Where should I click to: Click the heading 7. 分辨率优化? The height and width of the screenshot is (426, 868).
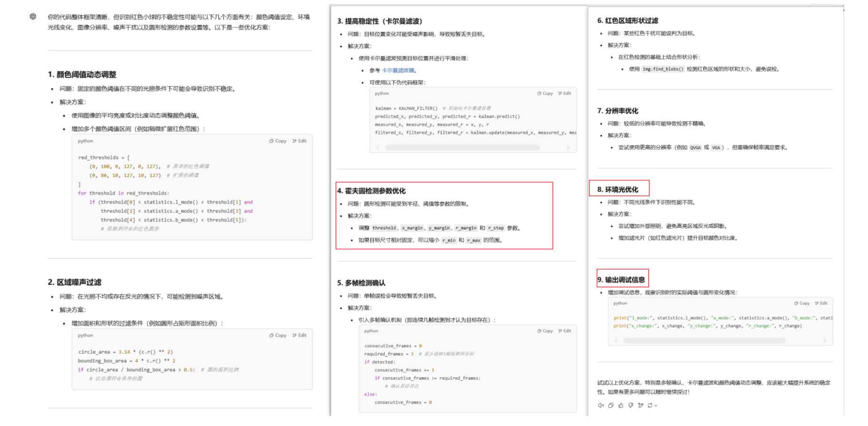pos(617,111)
